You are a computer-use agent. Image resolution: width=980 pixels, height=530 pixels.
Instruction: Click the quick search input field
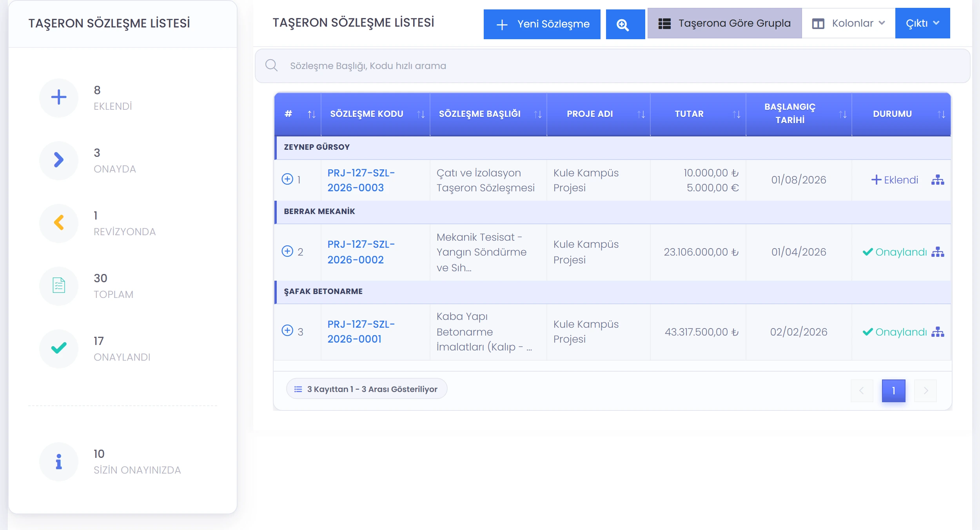click(x=612, y=66)
